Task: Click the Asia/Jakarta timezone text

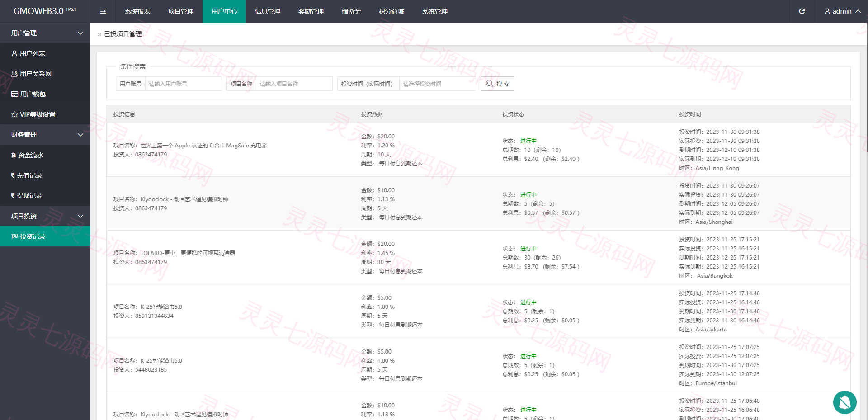Action: coord(711,329)
